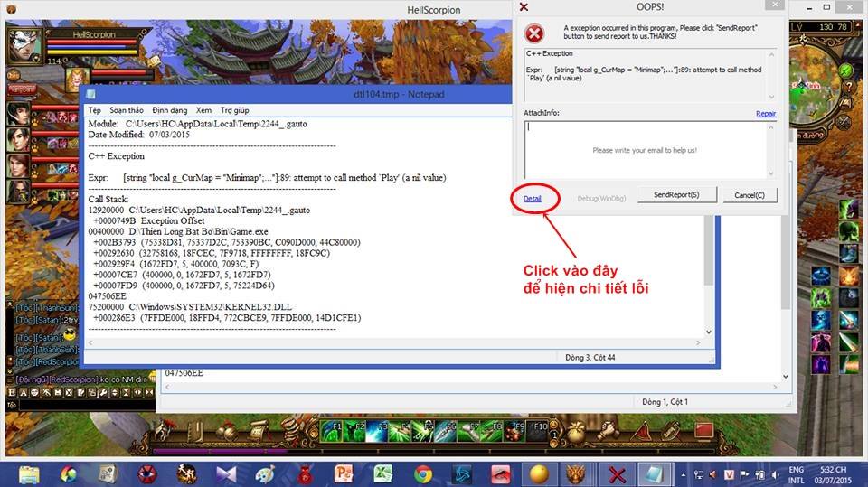Click the ENG INTL language indicator
Image resolution: width=868 pixels, height=487 pixels.
pos(796,475)
